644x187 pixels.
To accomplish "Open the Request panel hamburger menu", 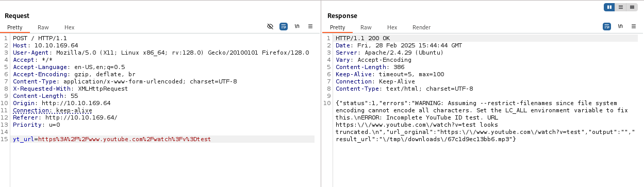I will [310, 26].
